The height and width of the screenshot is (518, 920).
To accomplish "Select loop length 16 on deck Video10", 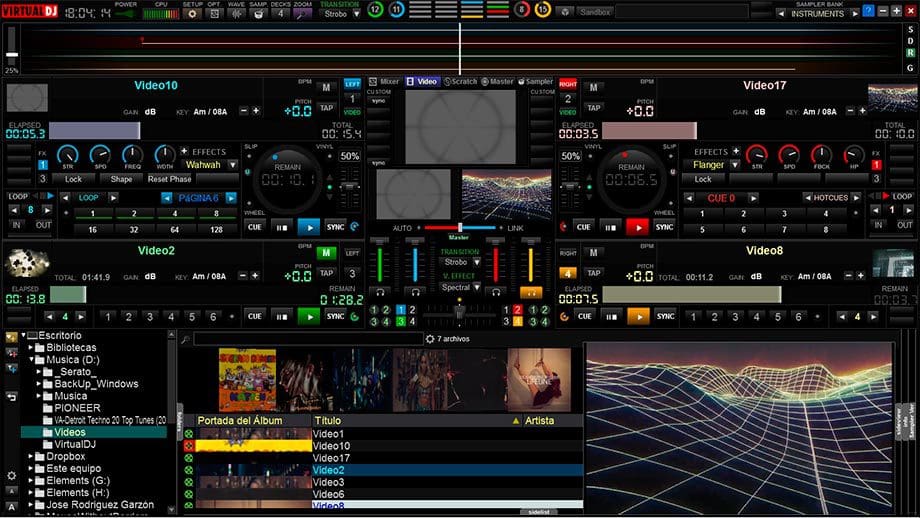I will (x=92, y=229).
